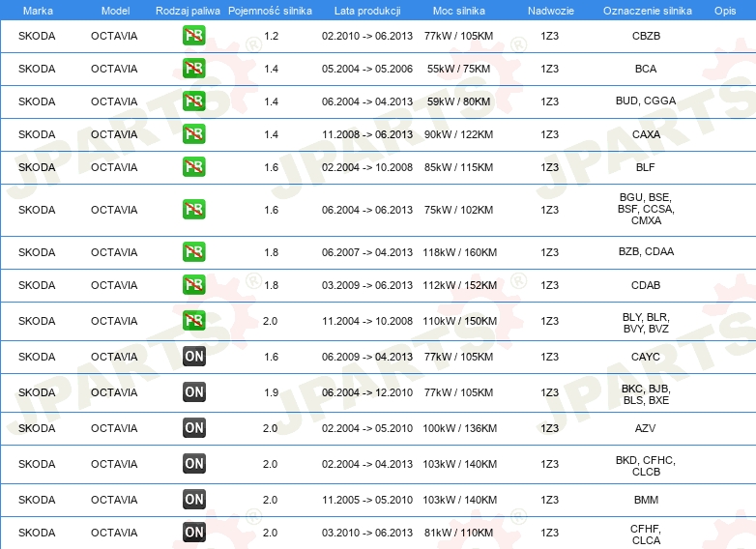Click the Opis column header

tap(725, 11)
